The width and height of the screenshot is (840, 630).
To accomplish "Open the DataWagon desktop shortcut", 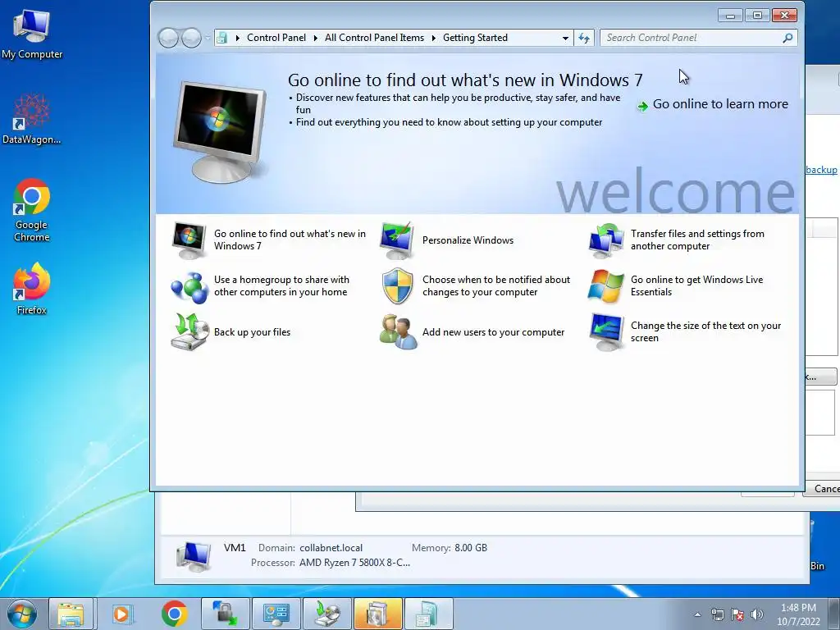I will [x=32, y=119].
